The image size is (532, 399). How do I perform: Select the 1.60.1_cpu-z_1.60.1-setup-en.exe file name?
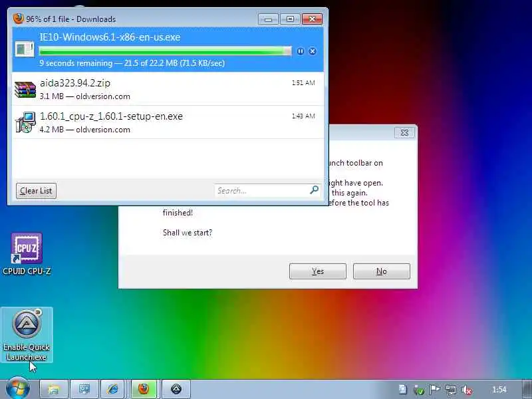tap(111, 116)
